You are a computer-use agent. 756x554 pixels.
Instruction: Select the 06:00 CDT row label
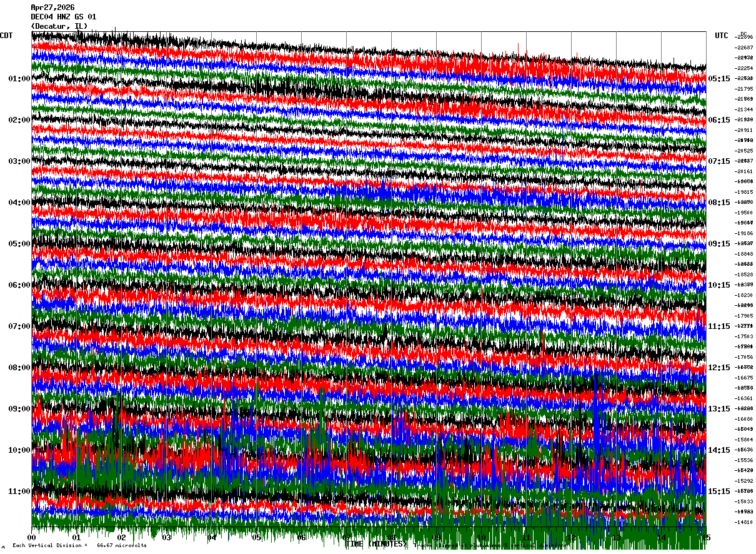pos(19,285)
